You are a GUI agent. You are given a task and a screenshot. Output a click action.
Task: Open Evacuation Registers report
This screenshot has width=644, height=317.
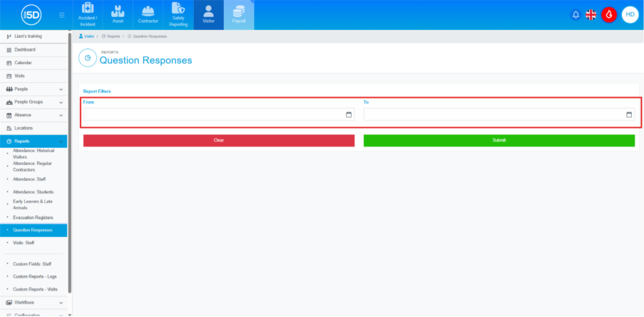tap(33, 218)
